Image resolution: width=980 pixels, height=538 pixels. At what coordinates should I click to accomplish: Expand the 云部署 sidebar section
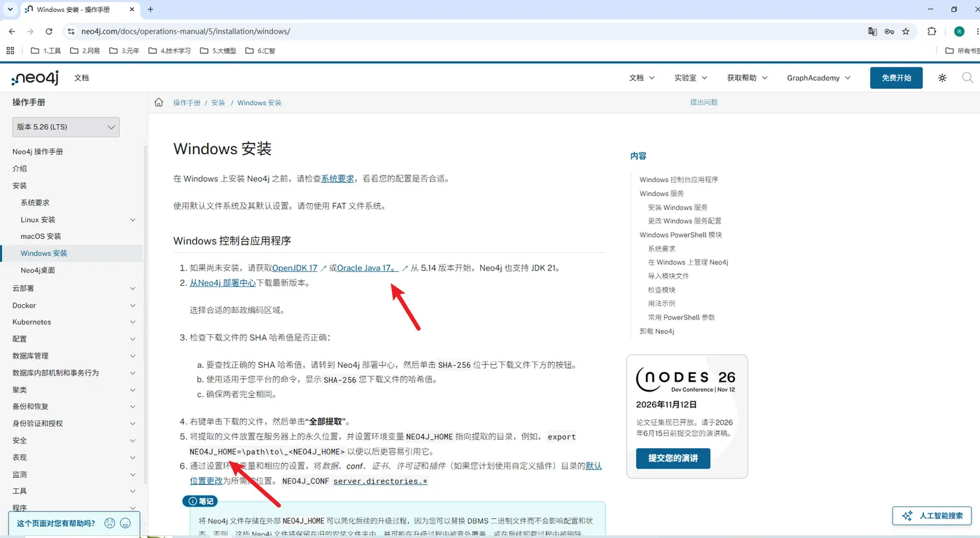click(x=133, y=289)
